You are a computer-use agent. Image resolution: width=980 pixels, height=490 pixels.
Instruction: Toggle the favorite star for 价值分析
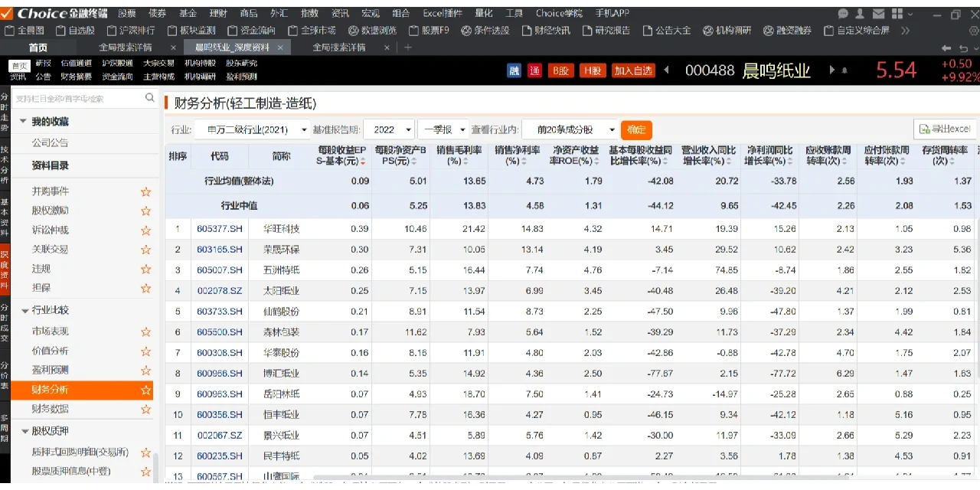(x=145, y=351)
